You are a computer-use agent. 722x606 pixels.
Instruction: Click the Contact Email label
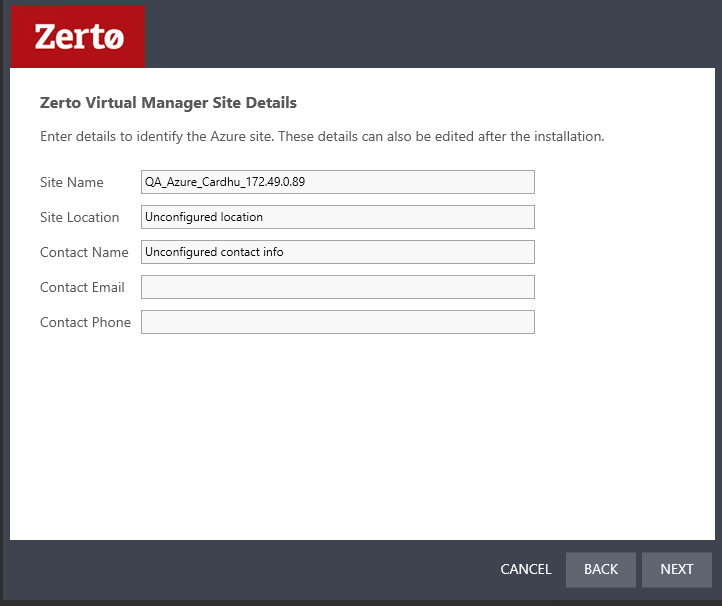82,287
